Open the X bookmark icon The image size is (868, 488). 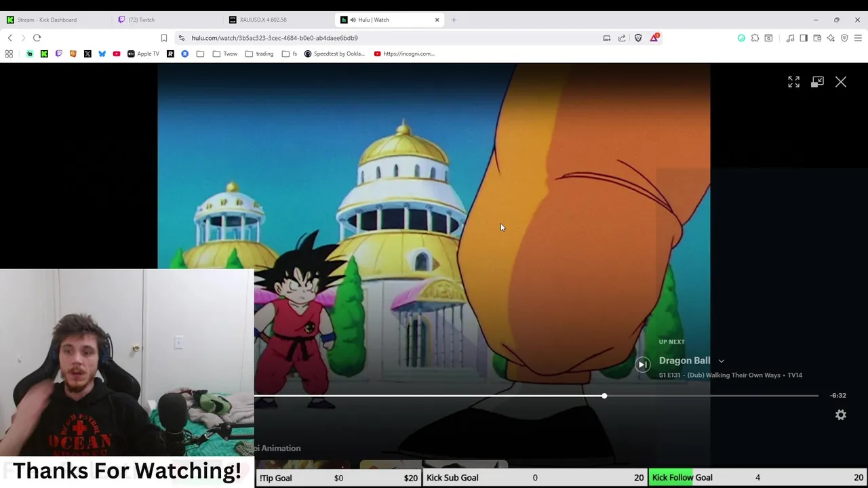(87, 54)
